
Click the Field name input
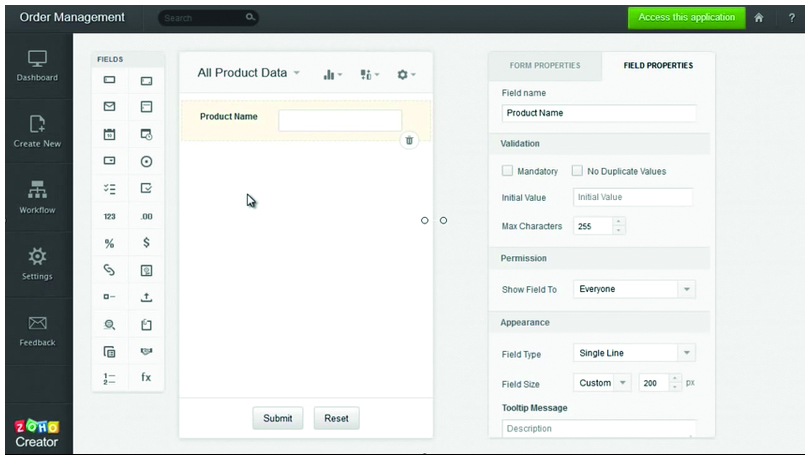pos(599,113)
